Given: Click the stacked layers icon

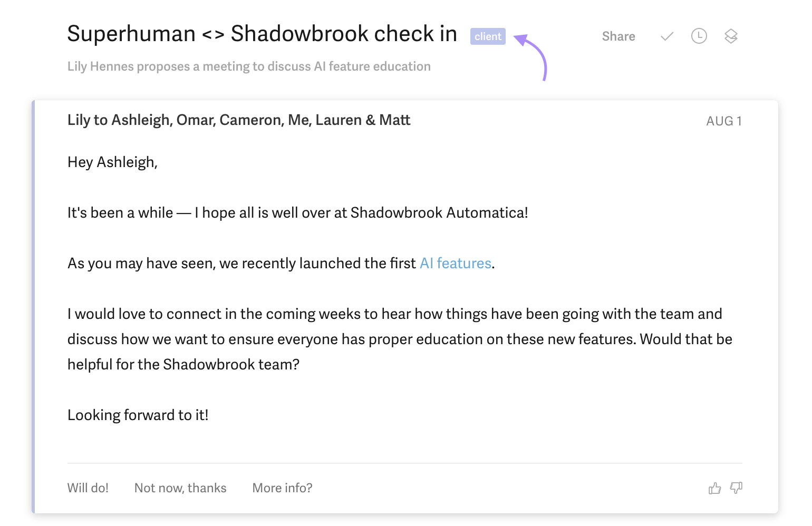Looking at the screenshot, I should (731, 36).
